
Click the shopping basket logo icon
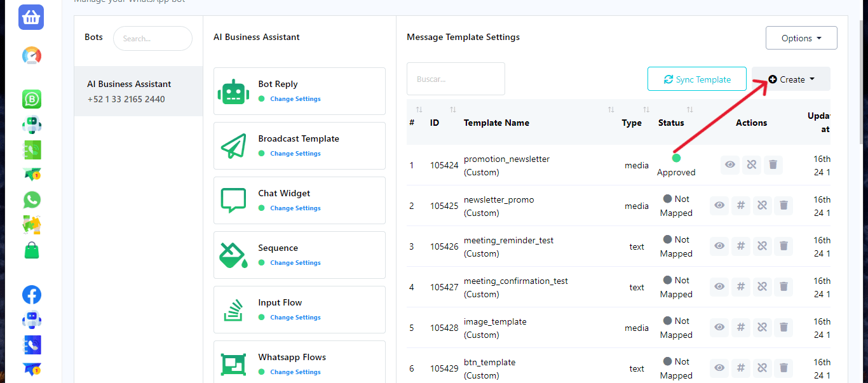tap(32, 18)
